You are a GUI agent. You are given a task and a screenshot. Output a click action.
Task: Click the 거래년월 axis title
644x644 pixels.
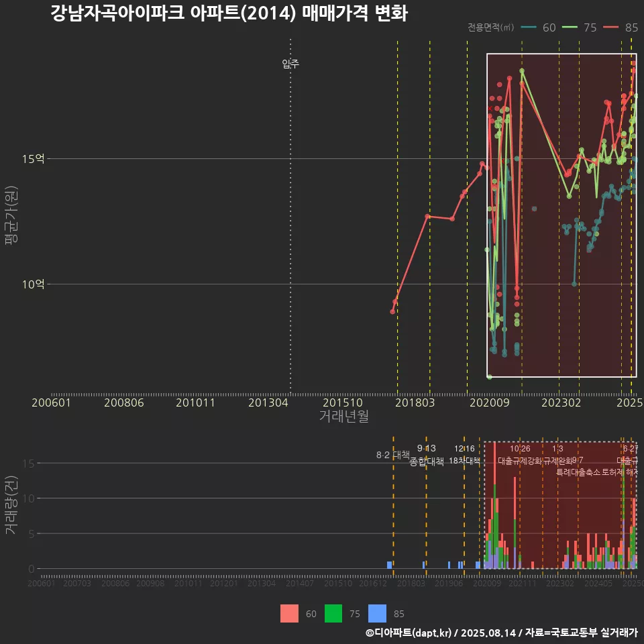(x=343, y=416)
